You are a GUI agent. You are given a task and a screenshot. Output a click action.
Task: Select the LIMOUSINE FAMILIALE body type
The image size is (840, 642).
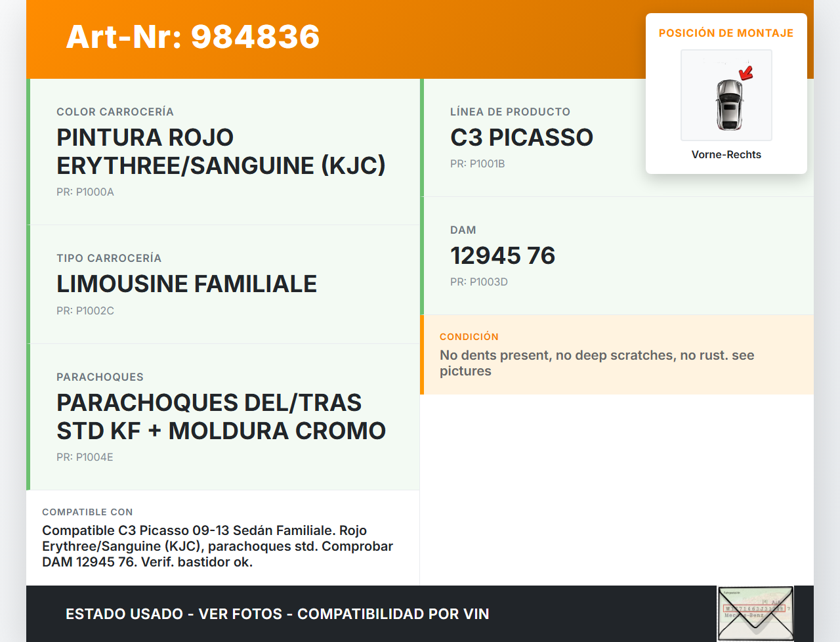pyautogui.click(x=186, y=284)
